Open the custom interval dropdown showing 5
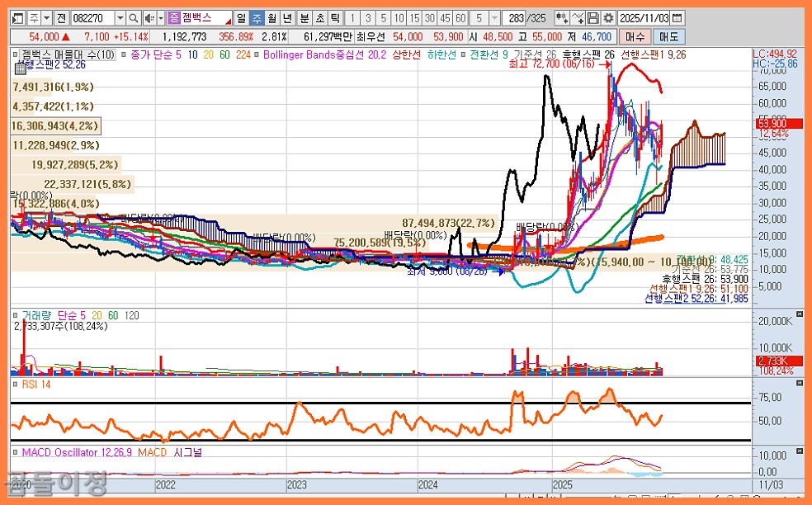The image size is (812, 505). (x=494, y=18)
